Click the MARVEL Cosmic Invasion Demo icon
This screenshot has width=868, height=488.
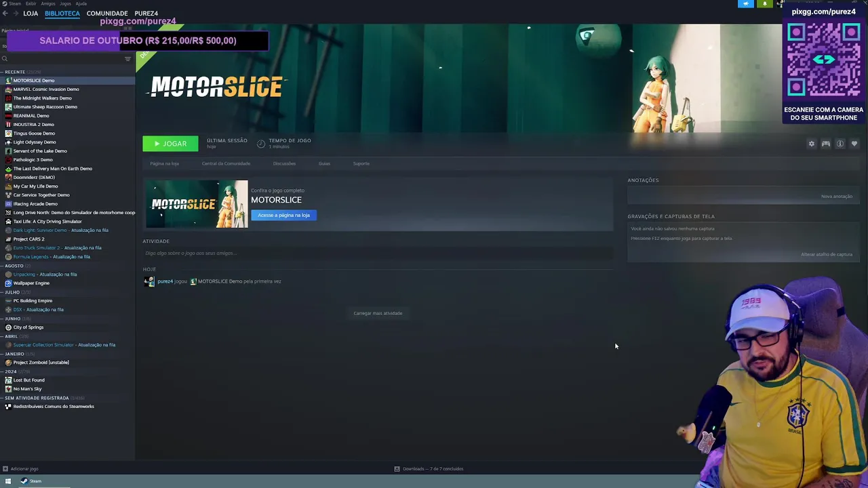coord(8,89)
